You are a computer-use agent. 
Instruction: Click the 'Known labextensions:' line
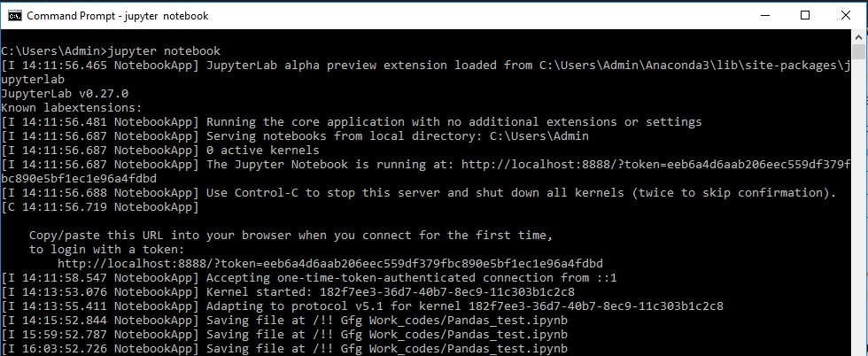71,107
